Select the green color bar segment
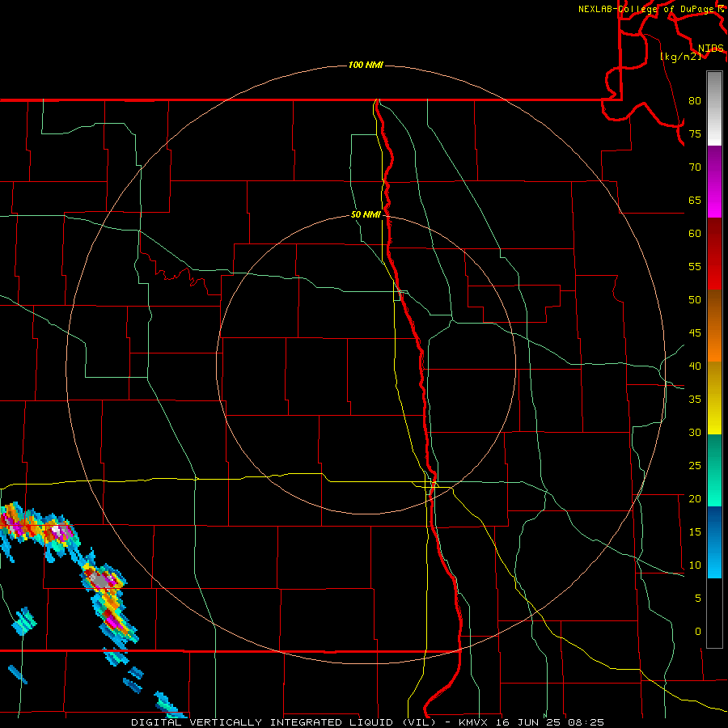This screenshot has height=728, width=728. [x=714, y=470]
